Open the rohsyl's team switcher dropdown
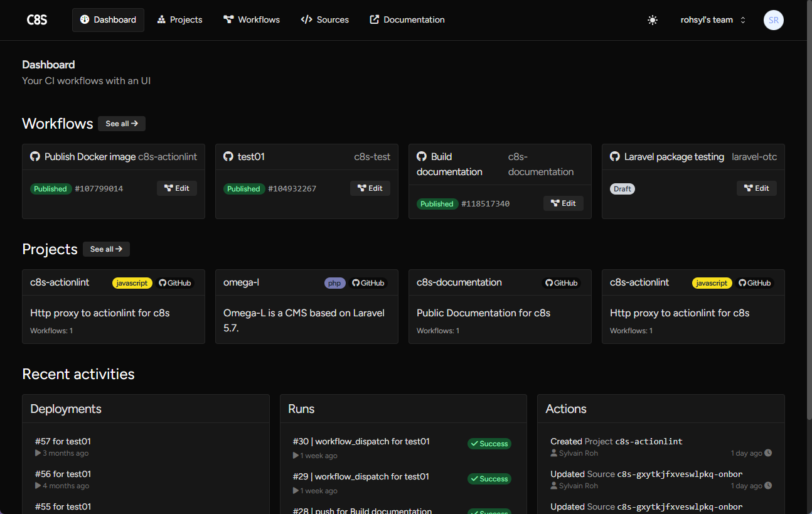This screenshot has width=812, height=514. 713,20
